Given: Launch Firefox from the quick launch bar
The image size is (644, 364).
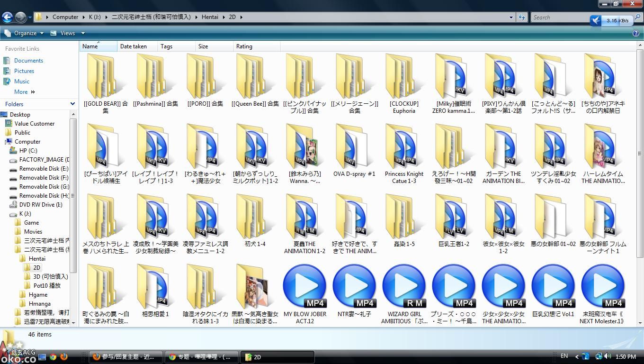Looking at the screenshot, I should [64, 357].
